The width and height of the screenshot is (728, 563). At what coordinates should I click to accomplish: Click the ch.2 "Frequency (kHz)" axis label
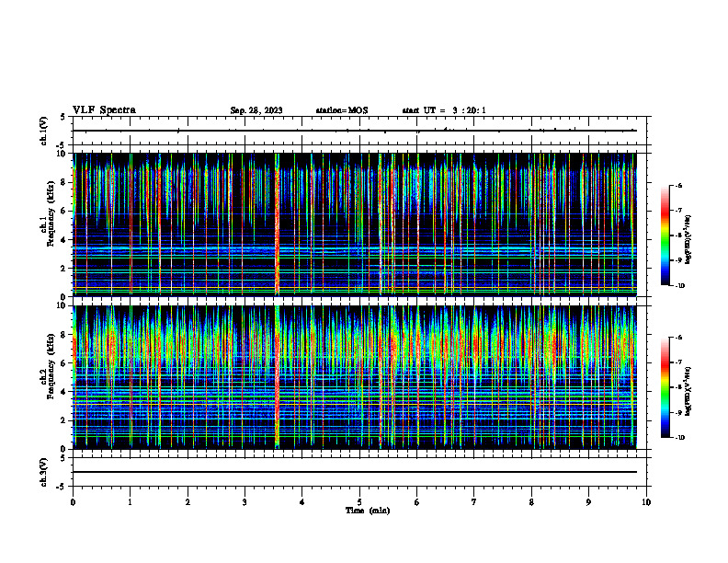coord(51,366)
